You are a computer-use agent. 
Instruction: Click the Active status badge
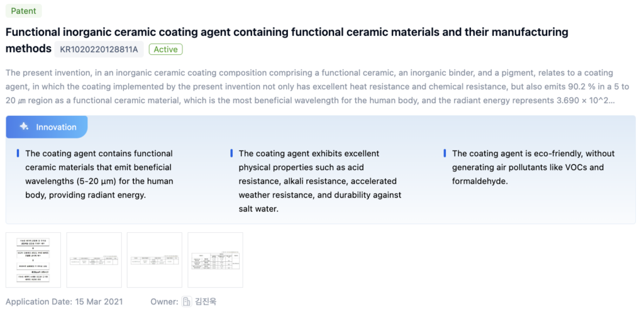(x=165, y=49)
